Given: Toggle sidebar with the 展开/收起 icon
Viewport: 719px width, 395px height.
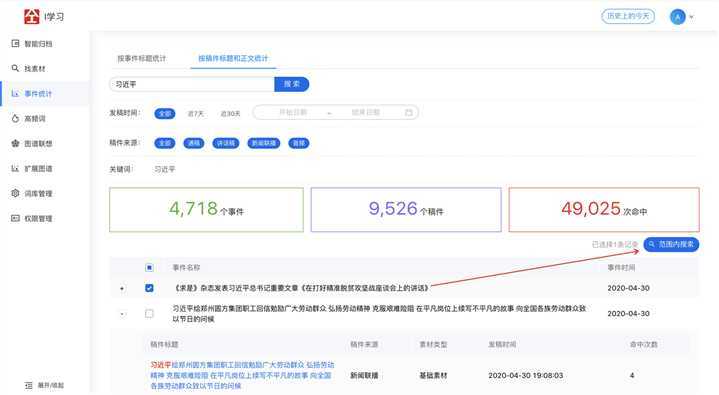Looking at the screenshot, I should [x=28, y=385].
